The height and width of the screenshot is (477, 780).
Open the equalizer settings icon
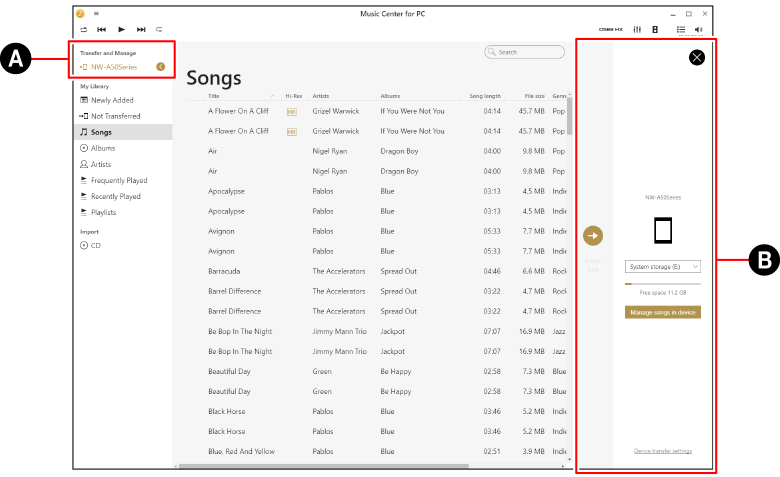[x=637, y=30]
